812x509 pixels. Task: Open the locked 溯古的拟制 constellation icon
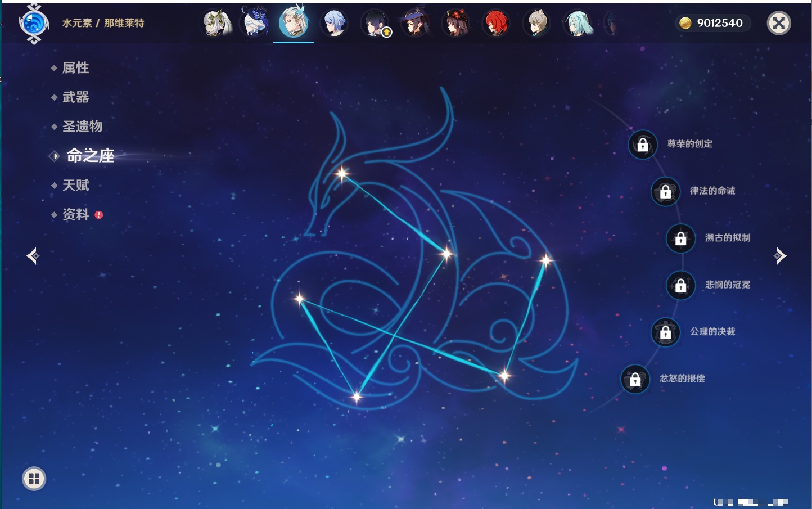click(680, 238)
